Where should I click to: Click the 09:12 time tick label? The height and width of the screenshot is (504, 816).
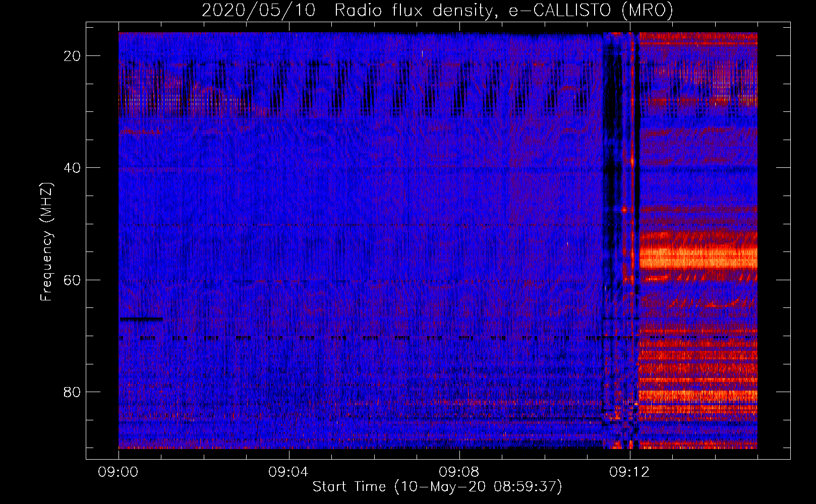[x=629, y=472]
